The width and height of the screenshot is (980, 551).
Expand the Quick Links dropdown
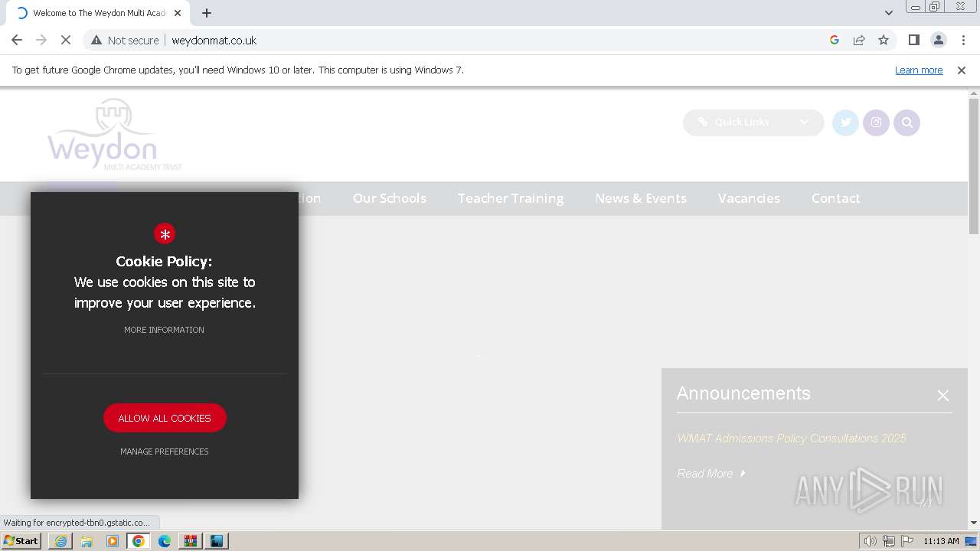point(753,122)
